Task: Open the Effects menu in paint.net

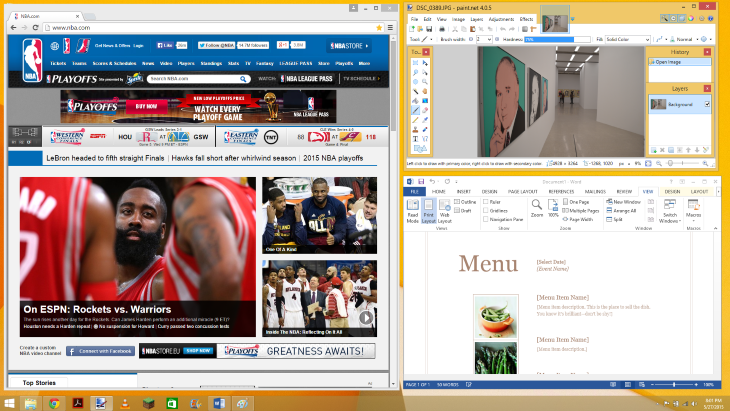Action: click(x=526, y=19)
